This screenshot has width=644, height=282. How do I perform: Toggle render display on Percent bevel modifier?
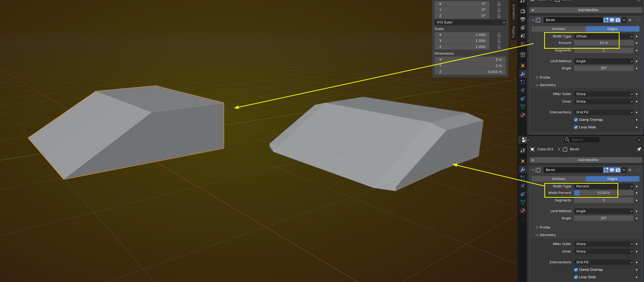tap(618, 170)
